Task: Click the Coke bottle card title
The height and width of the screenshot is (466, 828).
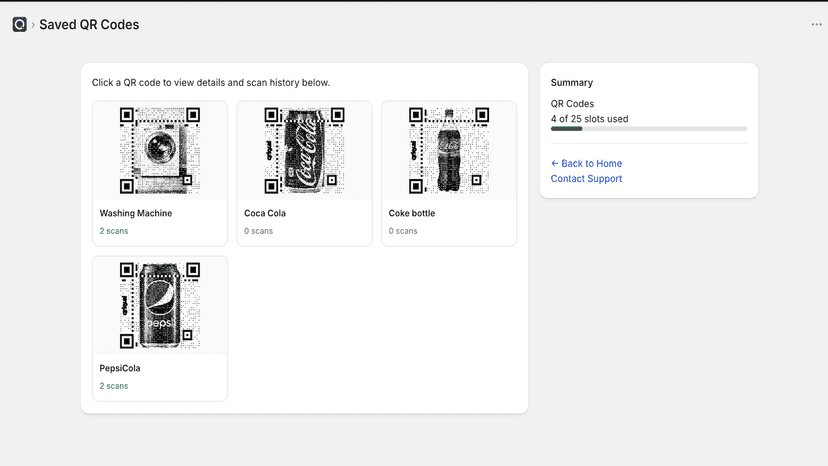Action: (x=412, y=213)
